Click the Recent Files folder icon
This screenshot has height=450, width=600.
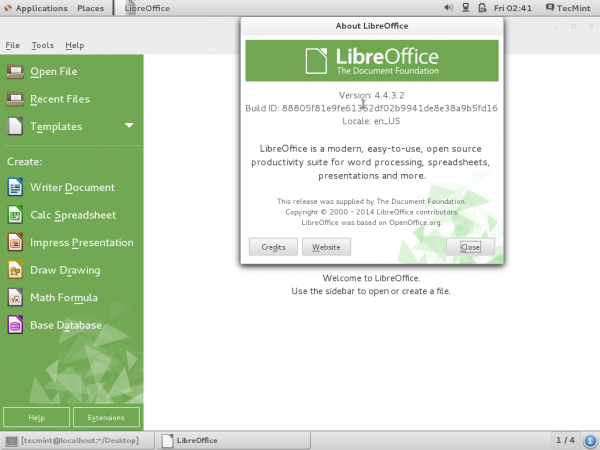15,99
